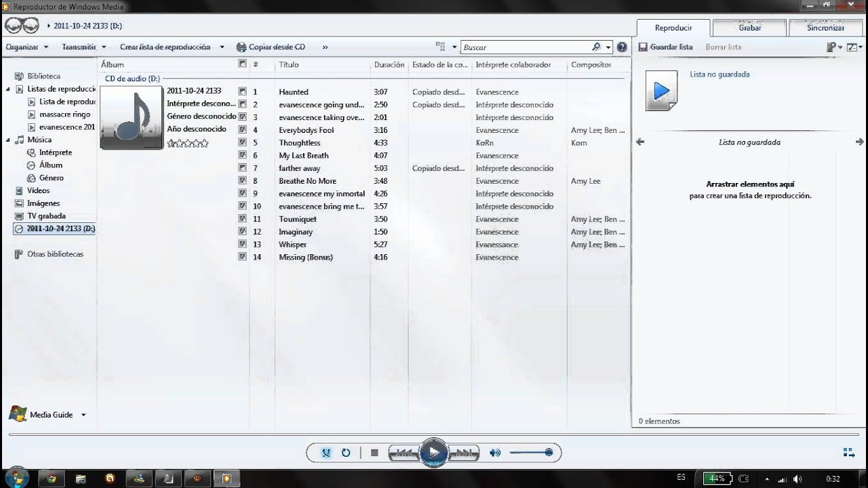Select Álbum under Música
This screenshot has height=488, width=868.
pos(50,165)
